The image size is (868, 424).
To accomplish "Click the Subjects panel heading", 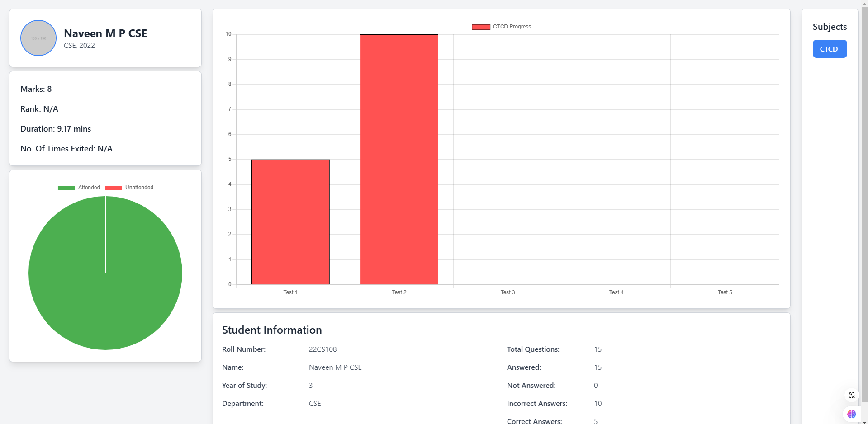I will tap(830, 27).
